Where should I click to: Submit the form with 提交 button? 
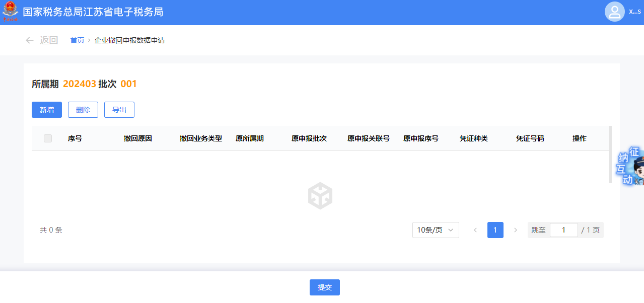tap(325, 287)
